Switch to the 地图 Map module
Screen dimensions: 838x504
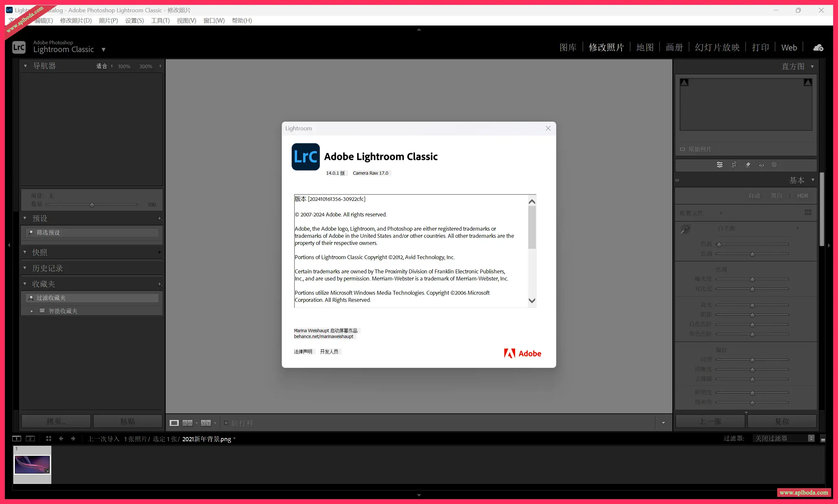645,47
